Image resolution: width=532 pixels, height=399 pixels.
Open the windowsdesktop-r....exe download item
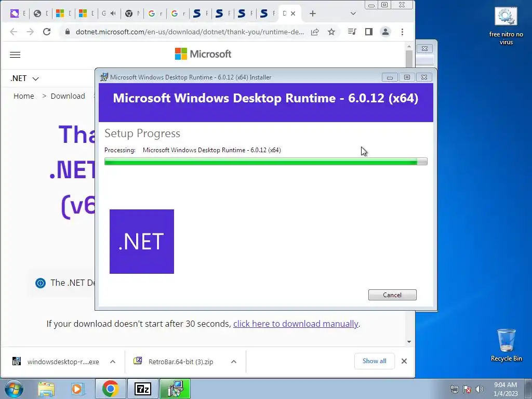(56, 362)
